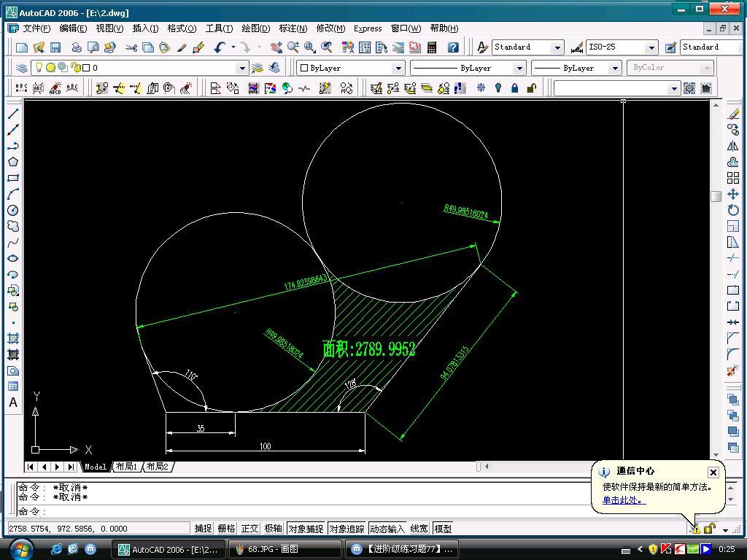Expand the ByColor plot style dropdown

[x=707, y=68]
